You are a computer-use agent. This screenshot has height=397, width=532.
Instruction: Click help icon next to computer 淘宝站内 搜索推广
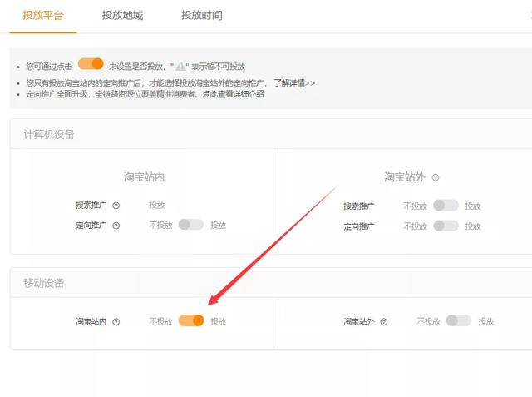(116, 206)
